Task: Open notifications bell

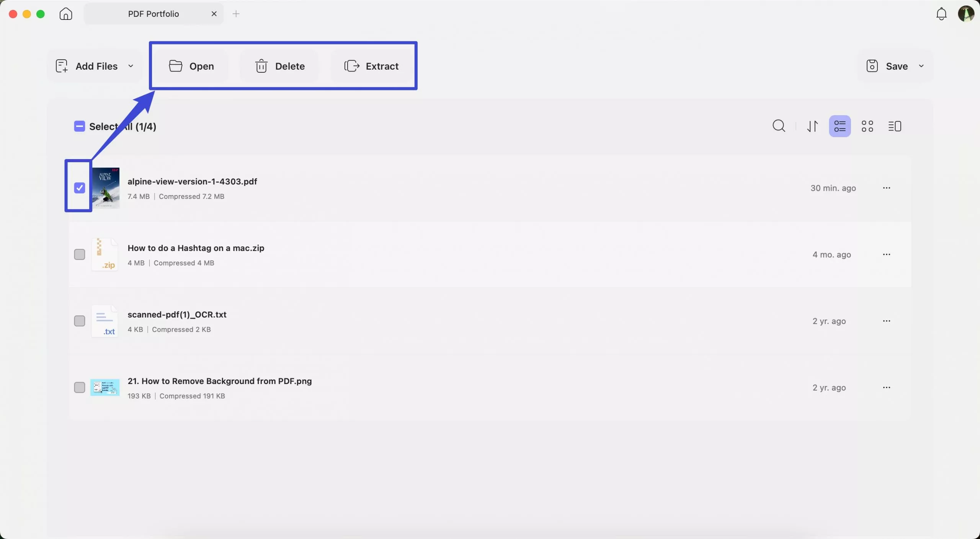Action: 941,14
